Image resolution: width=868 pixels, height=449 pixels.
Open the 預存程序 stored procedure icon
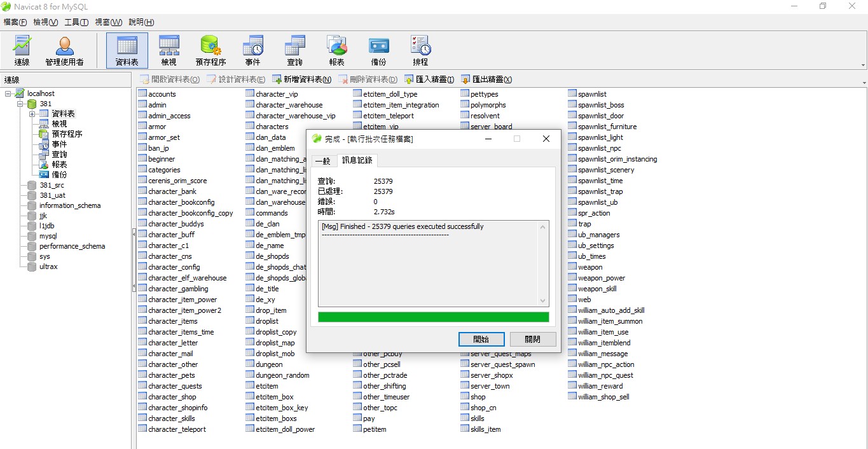click(210, 51)
